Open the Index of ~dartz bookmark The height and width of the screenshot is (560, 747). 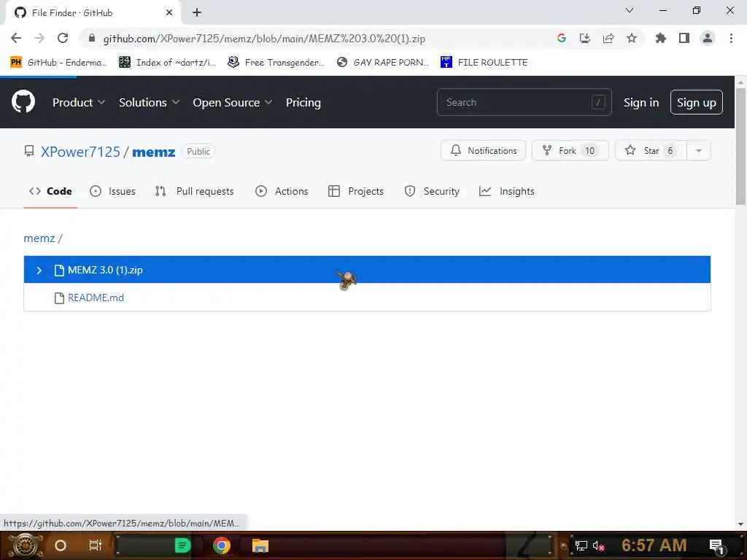point(167,63)
